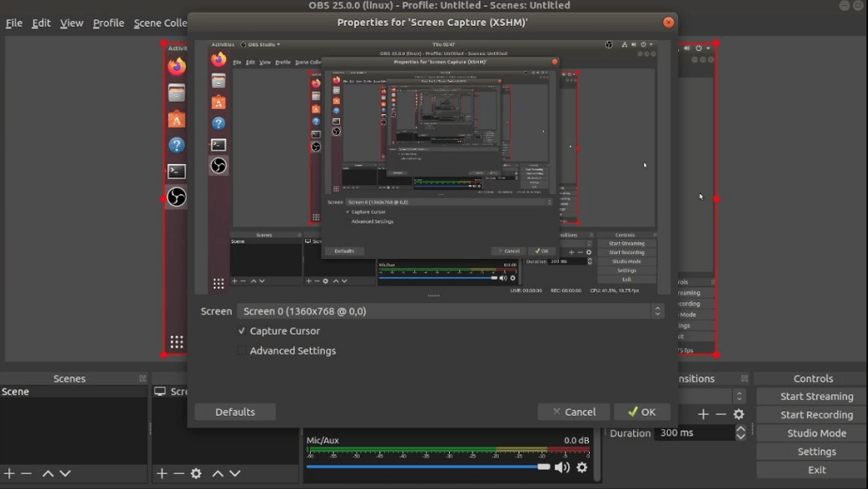Image resolution: width=868 pixels, height=489 pixels.
Task: Pop out the Scenes dock panel
Action: (142, 379)
